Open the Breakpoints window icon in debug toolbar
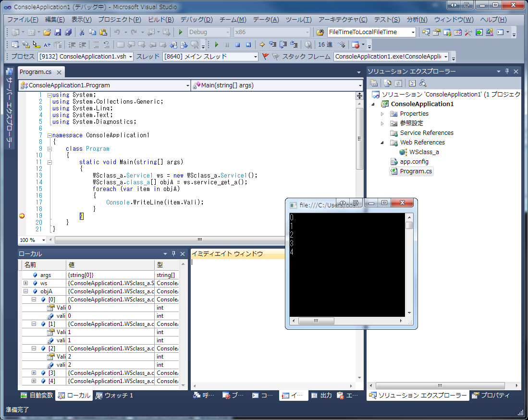 pos(355,45)
